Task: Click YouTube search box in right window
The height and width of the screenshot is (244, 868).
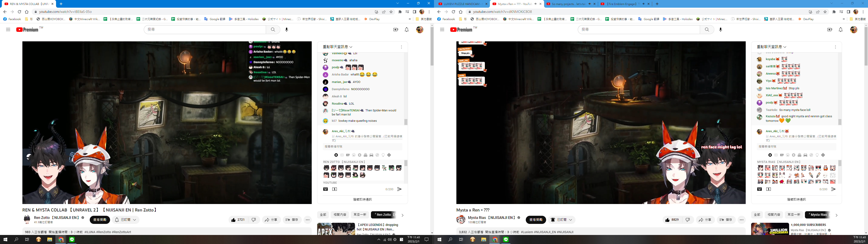Action: tap(639, 30)
